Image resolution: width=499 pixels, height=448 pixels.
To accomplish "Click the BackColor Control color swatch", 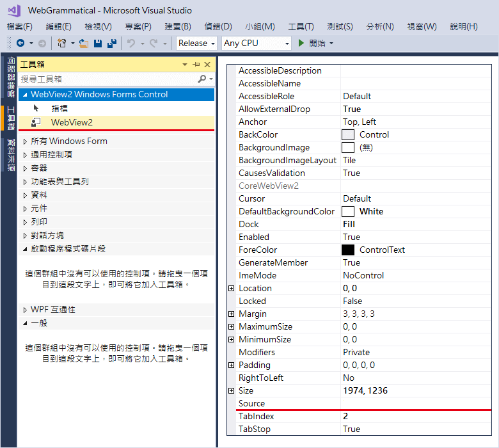I will coord(348,134).
